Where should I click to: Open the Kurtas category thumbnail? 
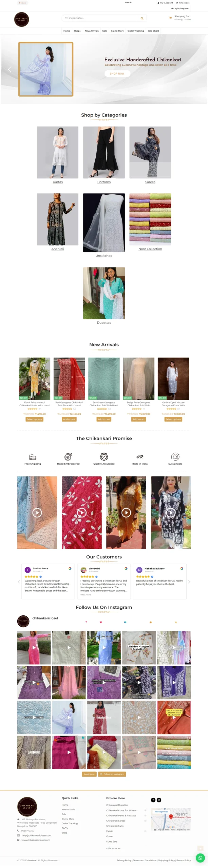[x=58, y=152]
